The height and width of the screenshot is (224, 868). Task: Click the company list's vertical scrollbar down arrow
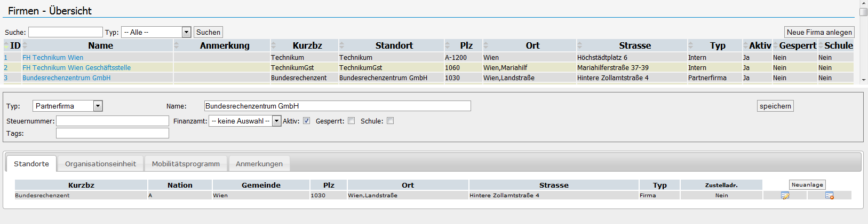coord(864,80)
